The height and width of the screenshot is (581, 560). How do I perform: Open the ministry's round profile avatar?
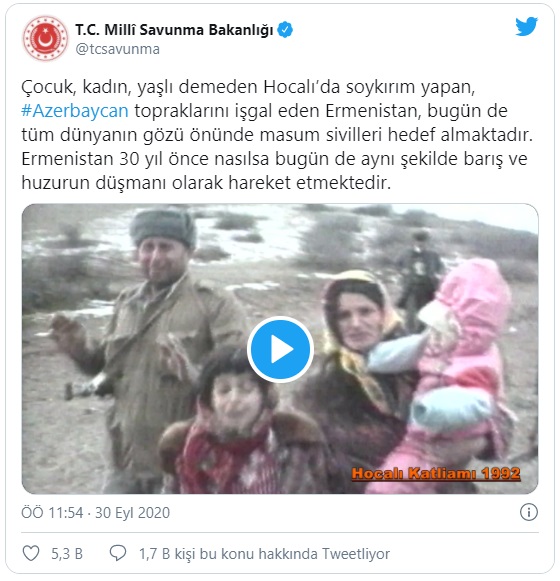tap(45, 38)
